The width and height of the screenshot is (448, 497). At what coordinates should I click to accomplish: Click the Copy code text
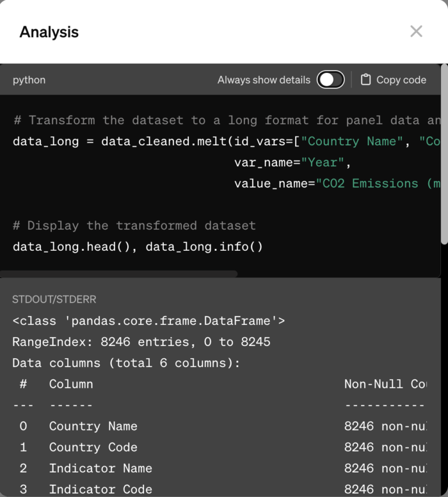[401, 80]
